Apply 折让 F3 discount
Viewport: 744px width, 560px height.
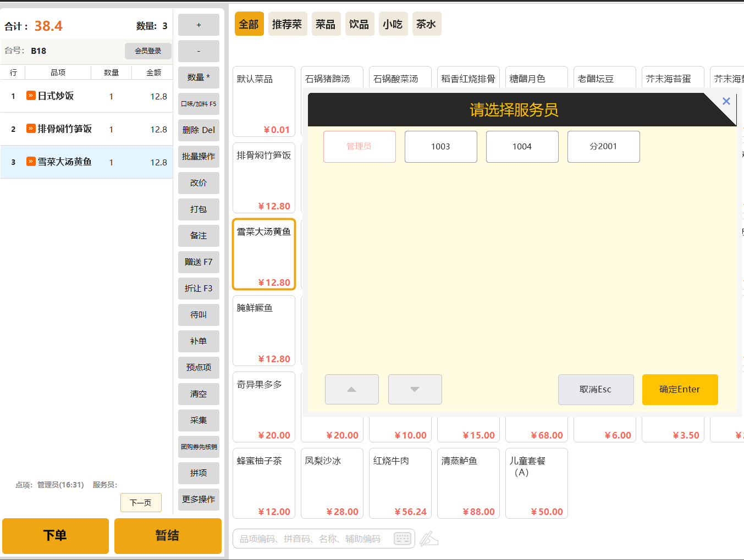pyautogui.click(x=199, y=289)
